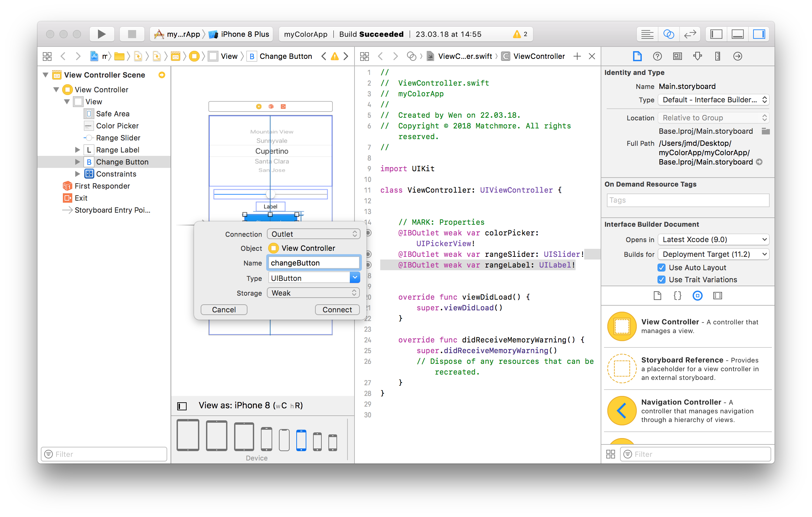Open the Connection Outlet dropdown
812x517 pixels.
click(x=313, y=234)
